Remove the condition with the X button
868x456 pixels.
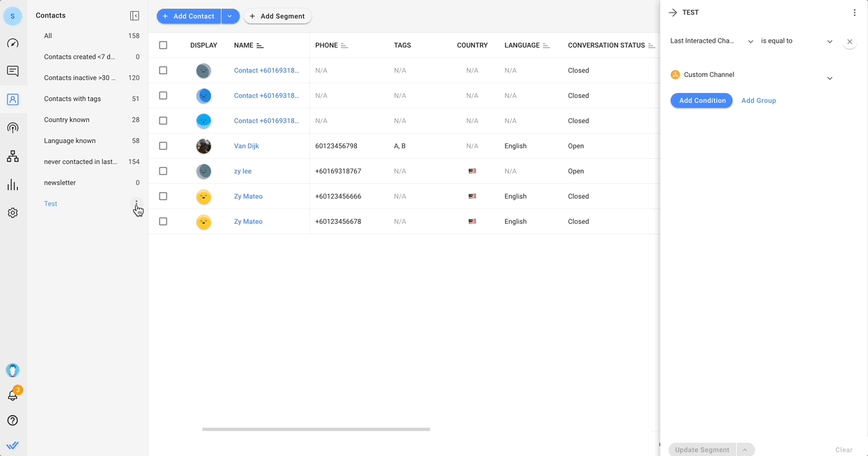[x=849, y=41]
